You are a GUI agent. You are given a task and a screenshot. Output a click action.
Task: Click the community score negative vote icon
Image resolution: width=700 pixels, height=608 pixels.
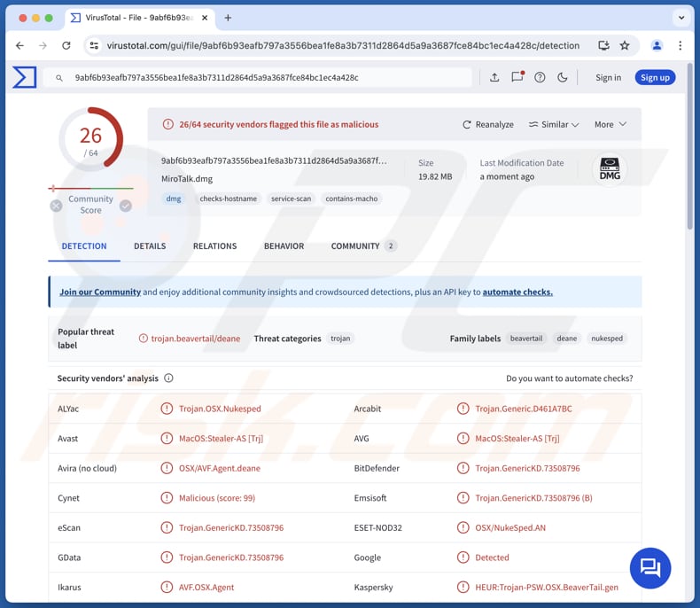coord(56,206)
